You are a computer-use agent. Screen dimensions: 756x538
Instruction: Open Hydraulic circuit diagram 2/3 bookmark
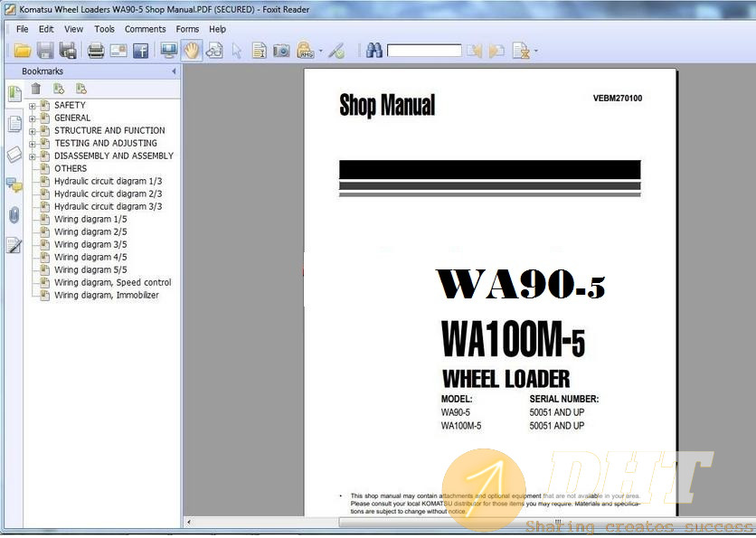click(108, 193)
